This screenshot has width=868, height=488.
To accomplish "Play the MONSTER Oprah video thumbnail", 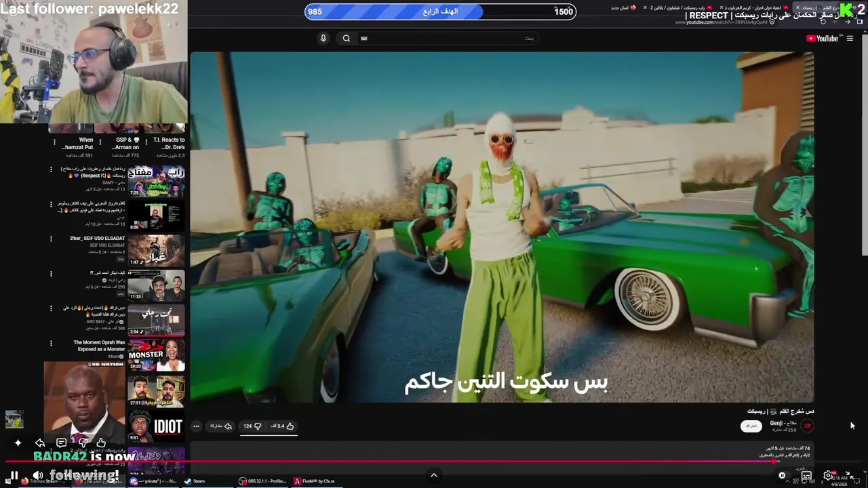I will (x=156, y=355).
